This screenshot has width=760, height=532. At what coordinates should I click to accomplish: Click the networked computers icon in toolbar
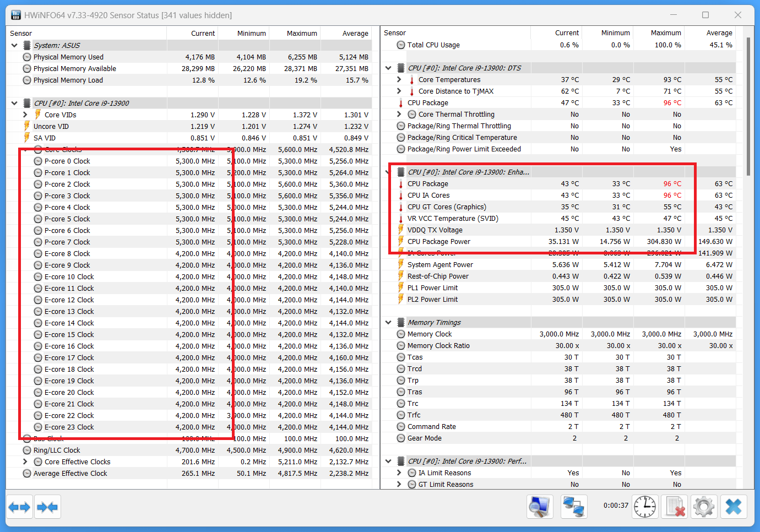573,507
